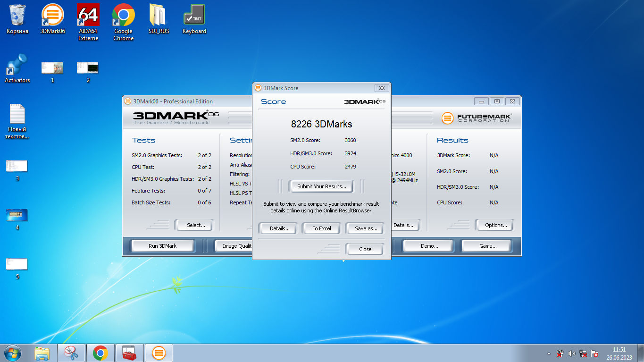Select the Новый текстов... text document icon
The height and width of the screenshot is (362, 644).
point(17,121)
